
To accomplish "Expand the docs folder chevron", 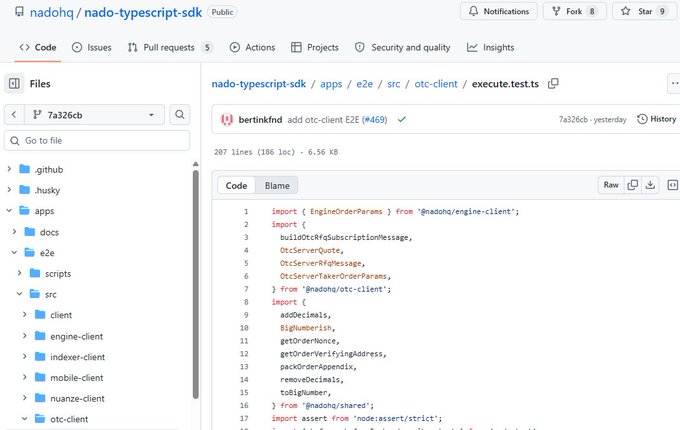I will coord(14,232).
